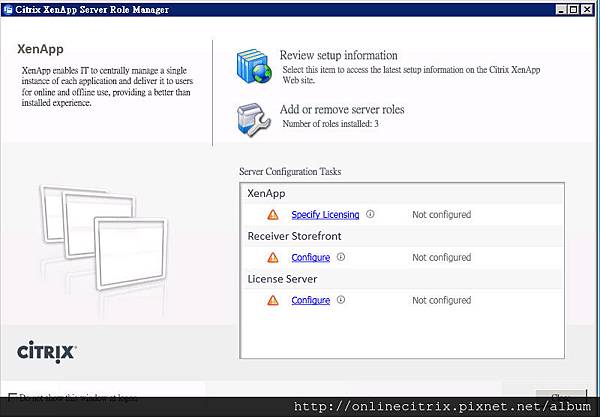This screenshot has height=417, width=600.
Task: Click the Citrix logo
Action: pos(47,352)
